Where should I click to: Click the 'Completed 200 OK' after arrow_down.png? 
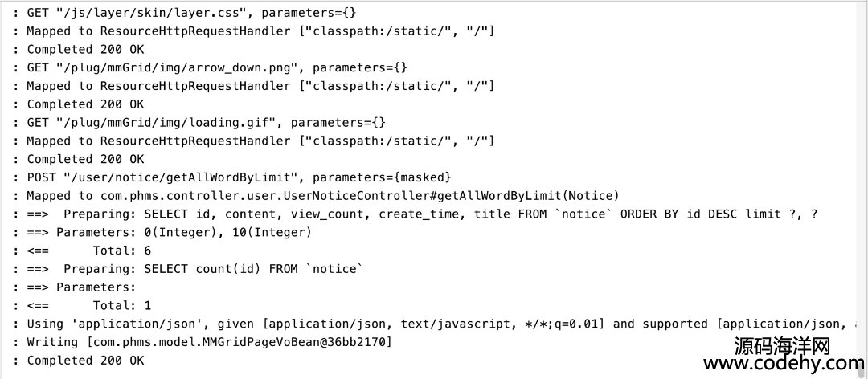79,104
